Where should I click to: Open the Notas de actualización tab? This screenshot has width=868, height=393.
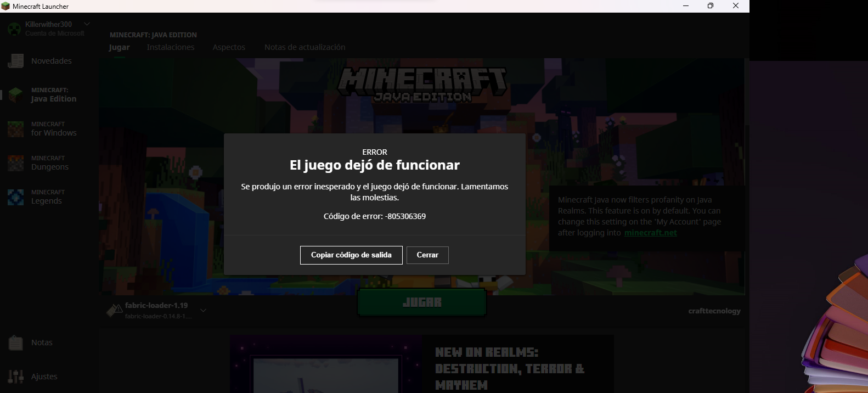pos(305,47)
